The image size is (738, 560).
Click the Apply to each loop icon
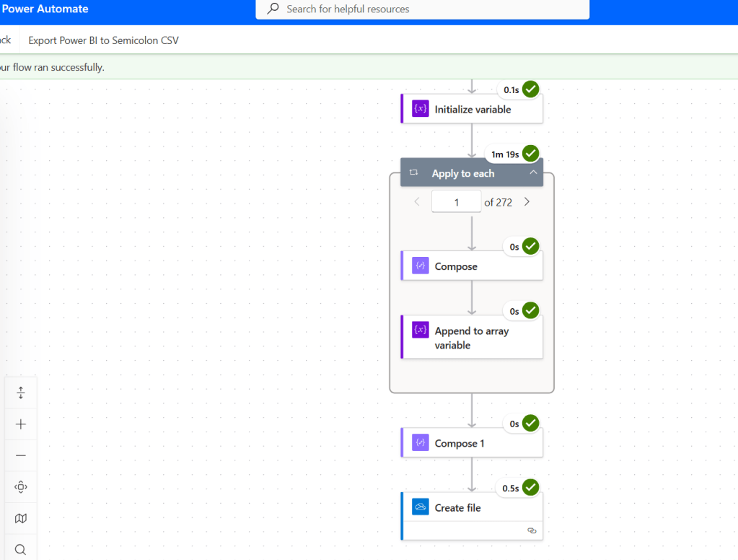(413, 172)
